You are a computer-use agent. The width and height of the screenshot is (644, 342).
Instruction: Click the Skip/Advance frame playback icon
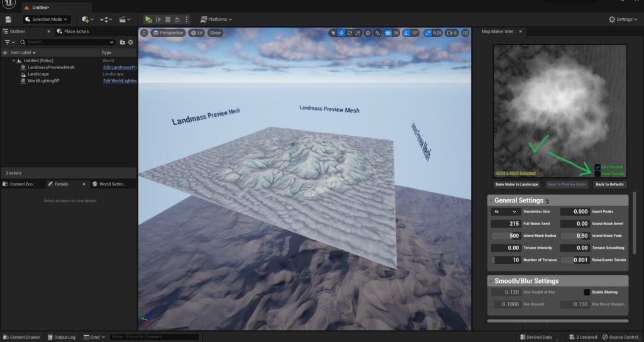coord(158,19)
